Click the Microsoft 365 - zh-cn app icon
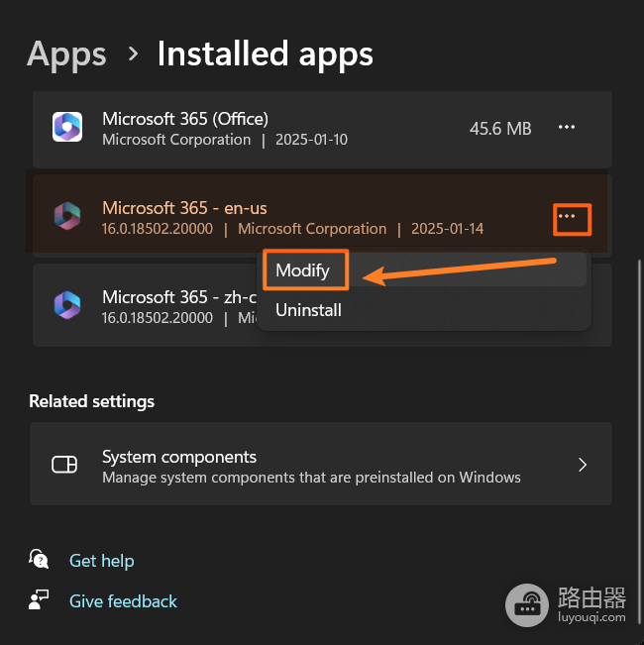 coord(67,305)
